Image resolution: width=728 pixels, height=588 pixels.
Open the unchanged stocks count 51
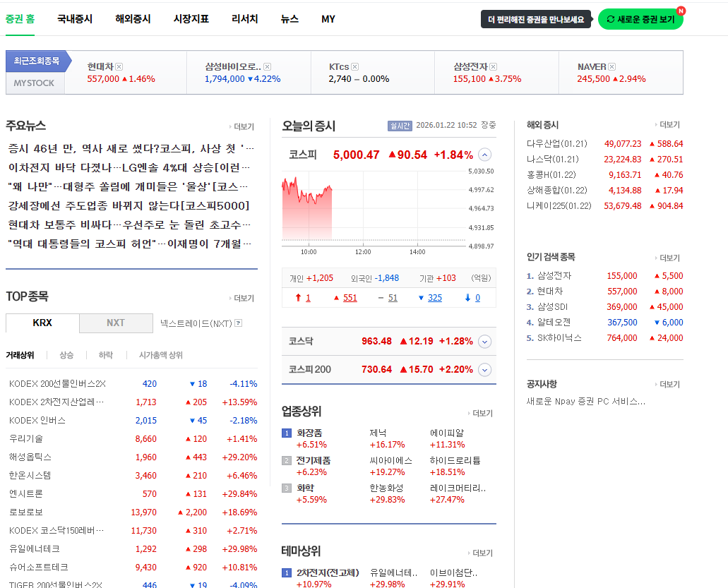point(393,298)
